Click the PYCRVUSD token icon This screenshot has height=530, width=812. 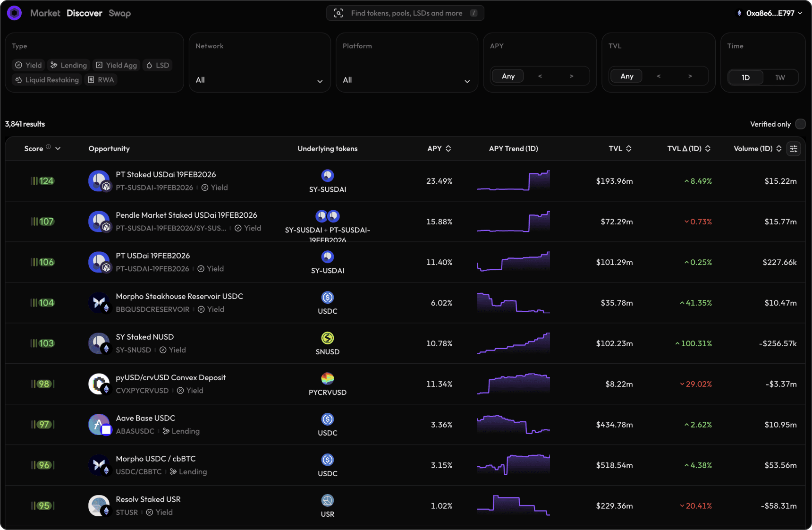point(327,379)
